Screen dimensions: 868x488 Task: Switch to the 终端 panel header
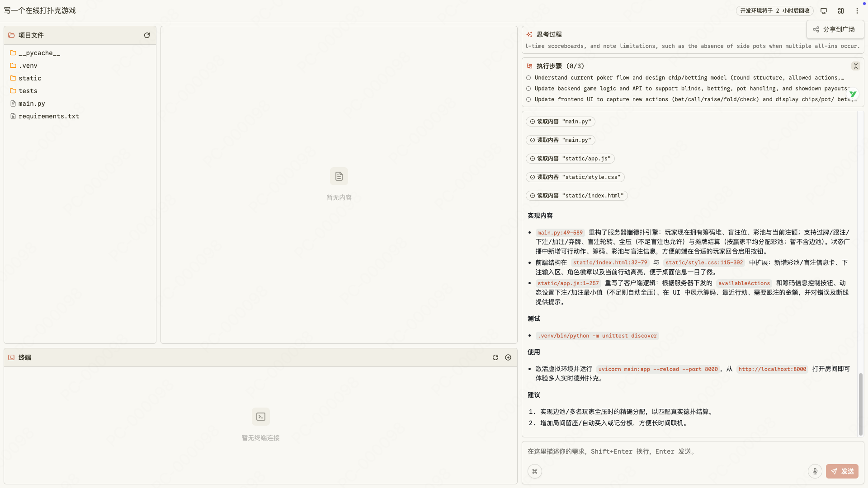[x=25, y=357]
